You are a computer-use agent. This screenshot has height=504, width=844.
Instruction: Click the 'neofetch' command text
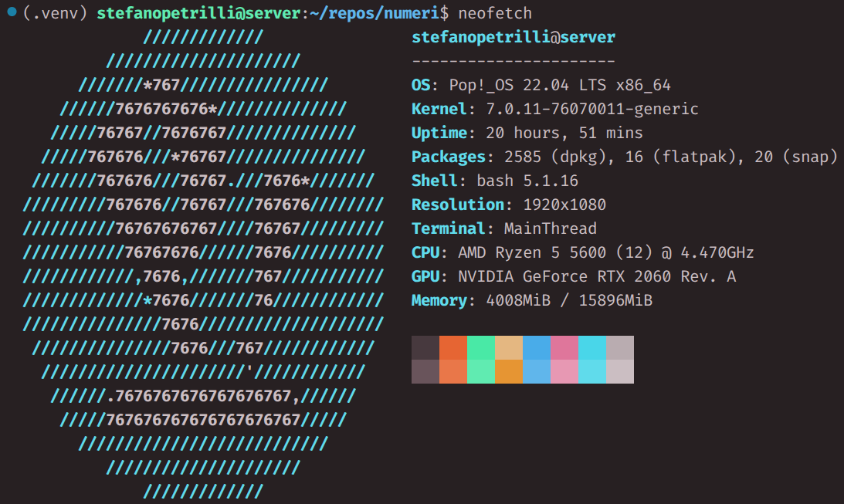point(495,13)
